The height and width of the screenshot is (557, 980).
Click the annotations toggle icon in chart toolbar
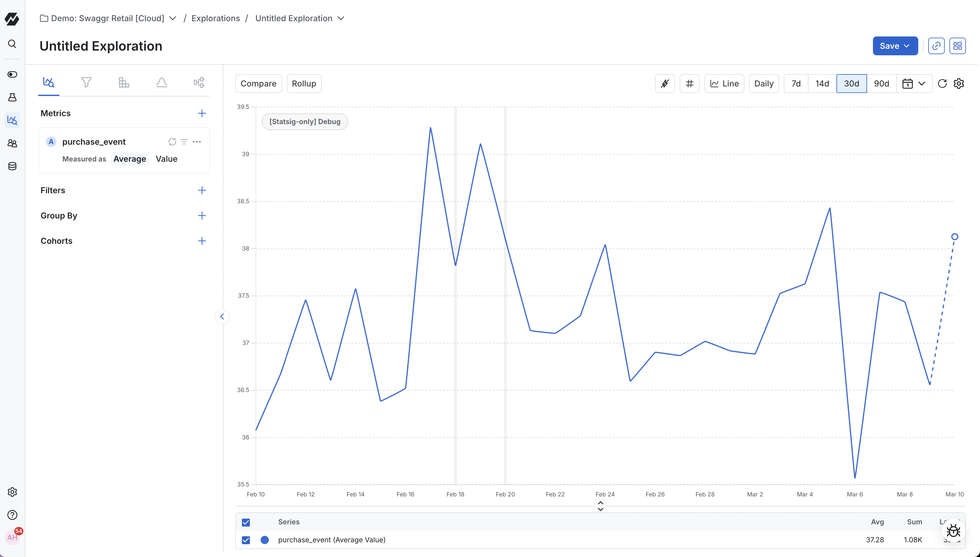click(665, 84)
